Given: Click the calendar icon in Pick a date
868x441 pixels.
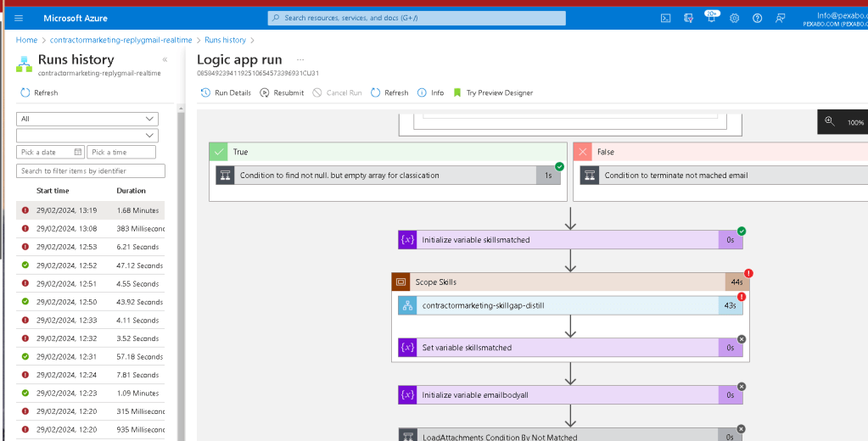Looking at the screenshot, I should click(78, 152).
